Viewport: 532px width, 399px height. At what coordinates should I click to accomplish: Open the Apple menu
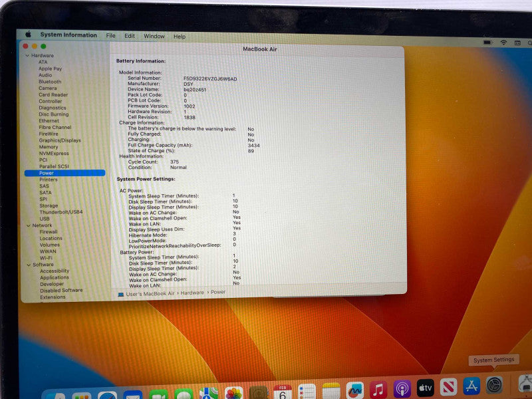[29, 35]
